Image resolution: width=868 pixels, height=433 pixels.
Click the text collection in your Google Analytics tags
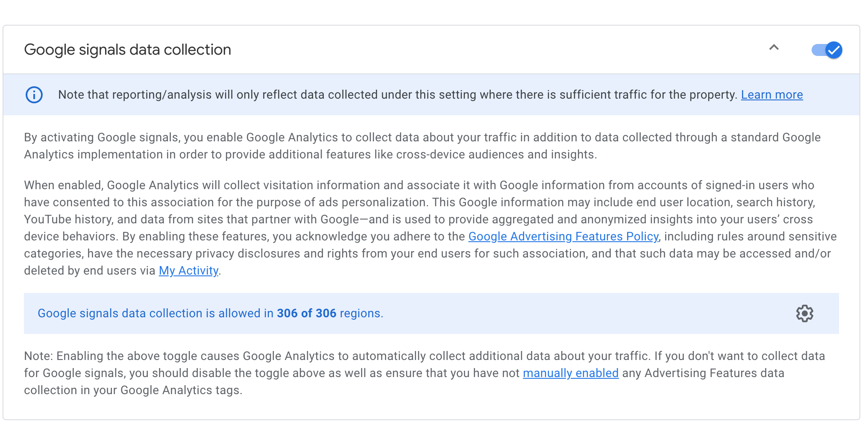pos(133,390)
